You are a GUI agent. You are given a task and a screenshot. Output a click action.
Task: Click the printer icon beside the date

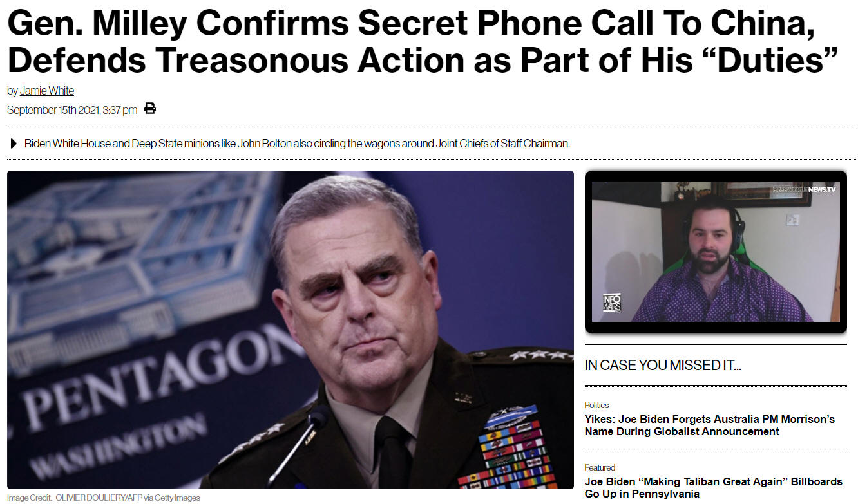150,109
